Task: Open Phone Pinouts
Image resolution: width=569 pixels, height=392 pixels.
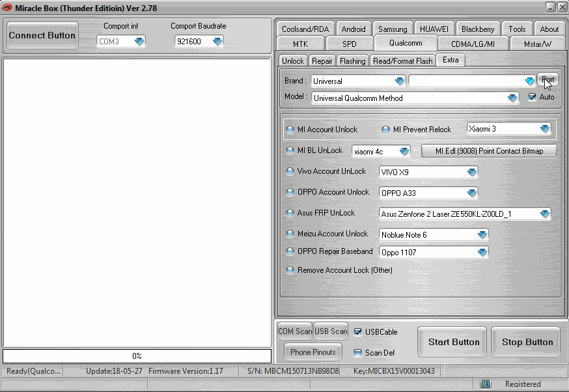Action: (x=312, y=352)
